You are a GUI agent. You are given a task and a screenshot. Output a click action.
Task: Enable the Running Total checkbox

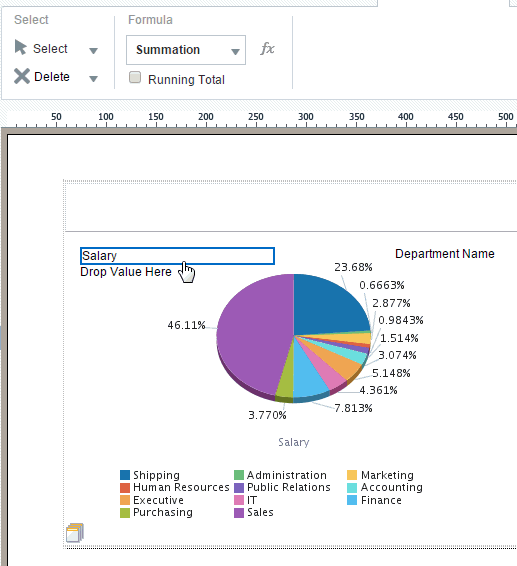click(x=135, y=77)
